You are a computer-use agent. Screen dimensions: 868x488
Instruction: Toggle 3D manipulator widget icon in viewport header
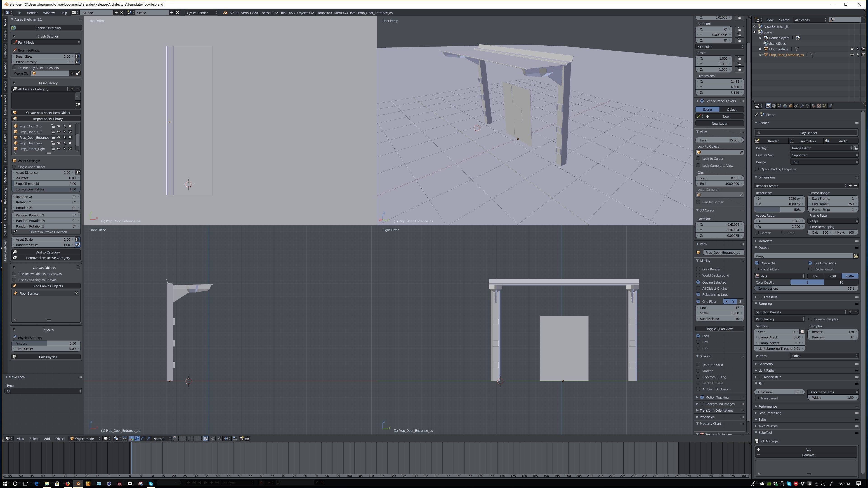(x=132, y=439)
